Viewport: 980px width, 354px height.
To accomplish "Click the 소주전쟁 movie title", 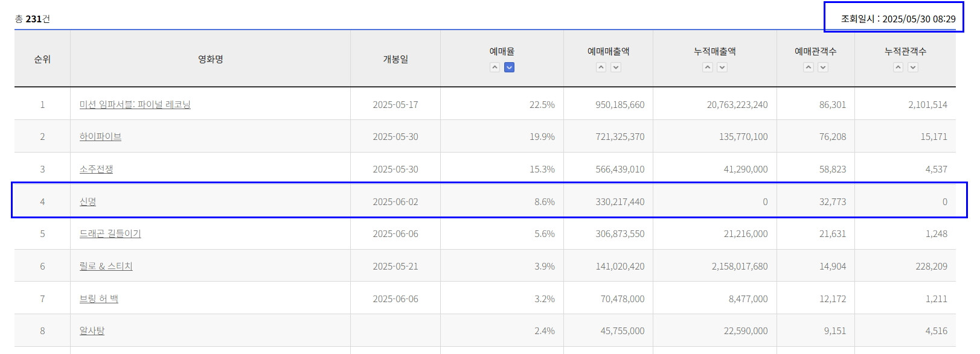I will pyautogui.click(x=96, y=169).
